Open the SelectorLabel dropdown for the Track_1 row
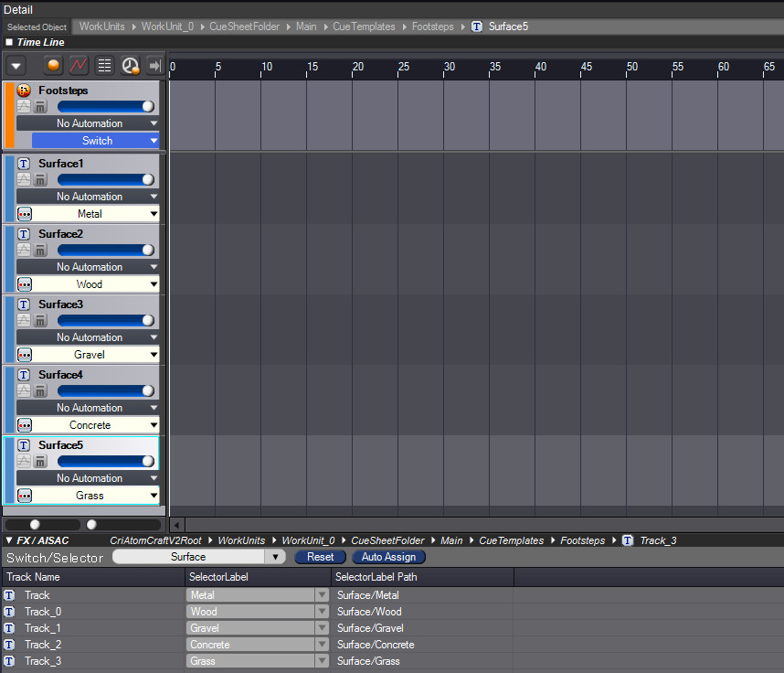 point(257,628)
